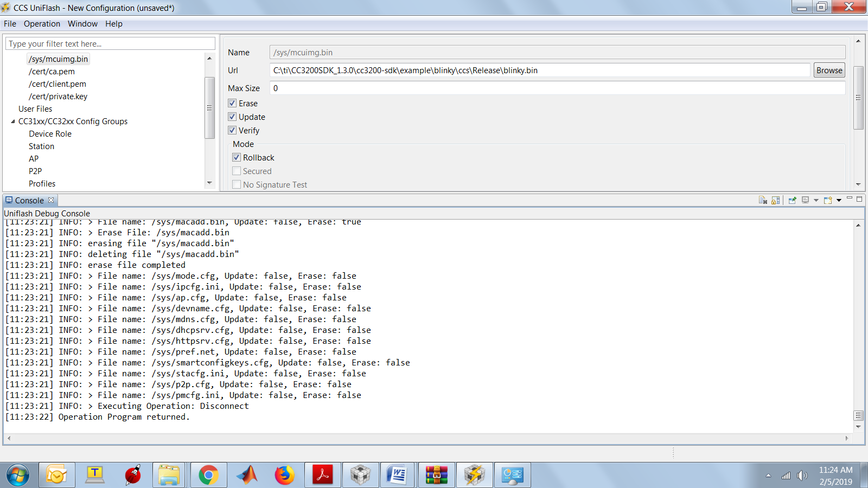868x488 pixels.
Task: Click the Url file path field
Action: pos(540,70)
